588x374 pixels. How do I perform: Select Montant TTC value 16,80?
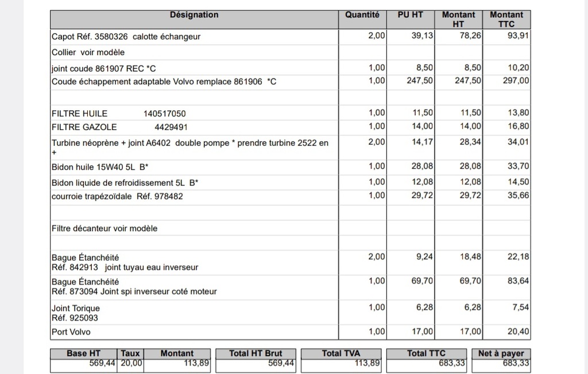coord(519,126)
